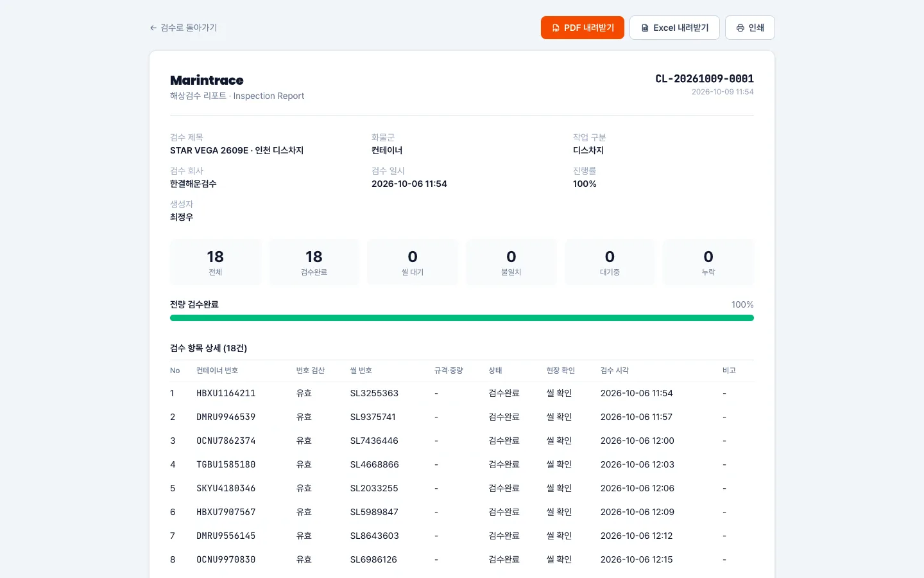The image size is (924, 578).
Task: Select container number OCNU7862374
Action: tap(226, 441)
